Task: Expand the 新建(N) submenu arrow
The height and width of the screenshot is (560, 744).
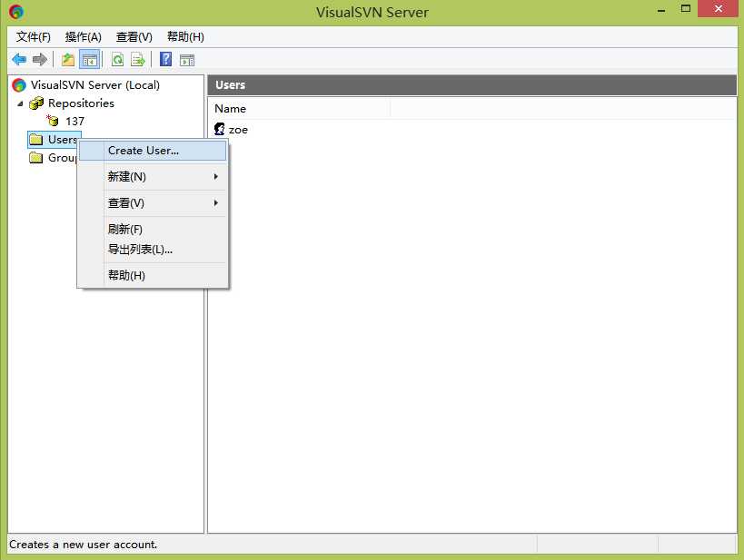Action: click(216, 176)
